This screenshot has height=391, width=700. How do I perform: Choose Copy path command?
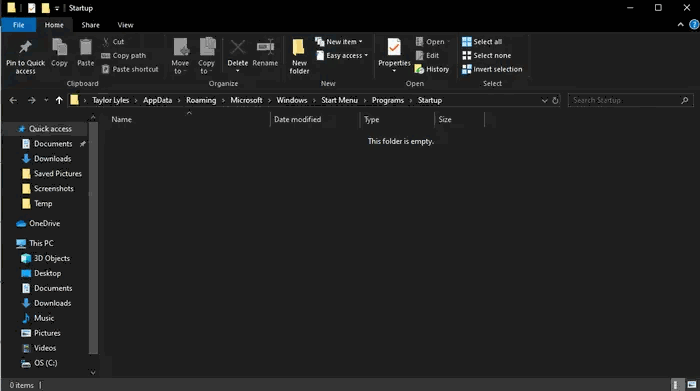[124, 55]
